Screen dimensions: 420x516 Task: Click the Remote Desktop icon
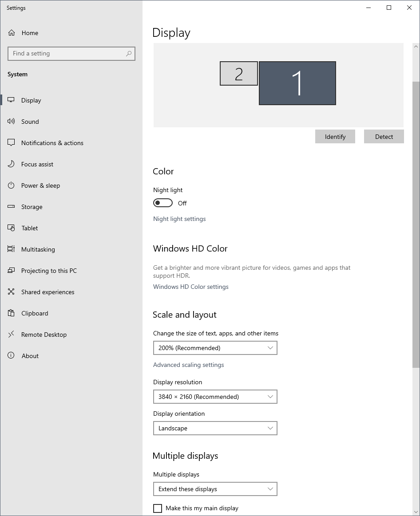pyautogui.click(x=11, y=335)
